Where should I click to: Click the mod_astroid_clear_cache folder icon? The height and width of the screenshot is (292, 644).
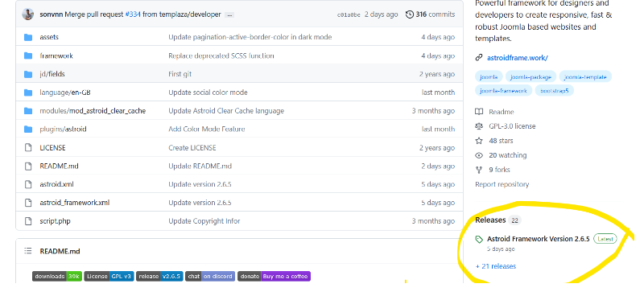tap(28, 111)
